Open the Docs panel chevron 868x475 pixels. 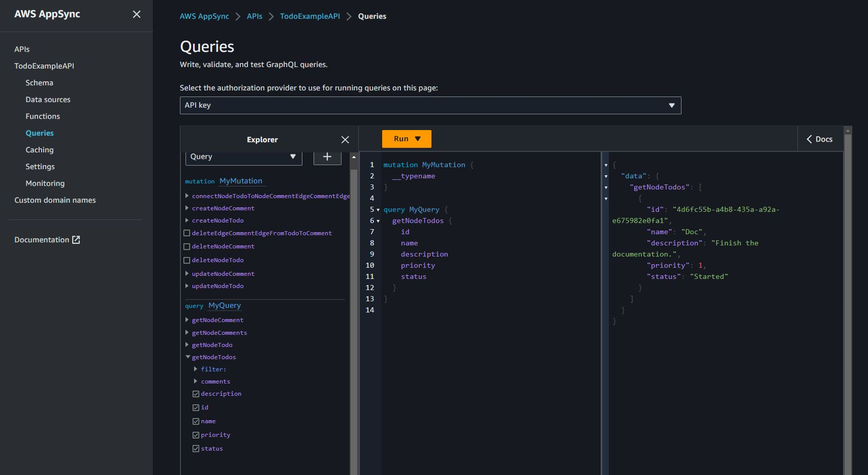pyautogui.click(x=809, y=139)
